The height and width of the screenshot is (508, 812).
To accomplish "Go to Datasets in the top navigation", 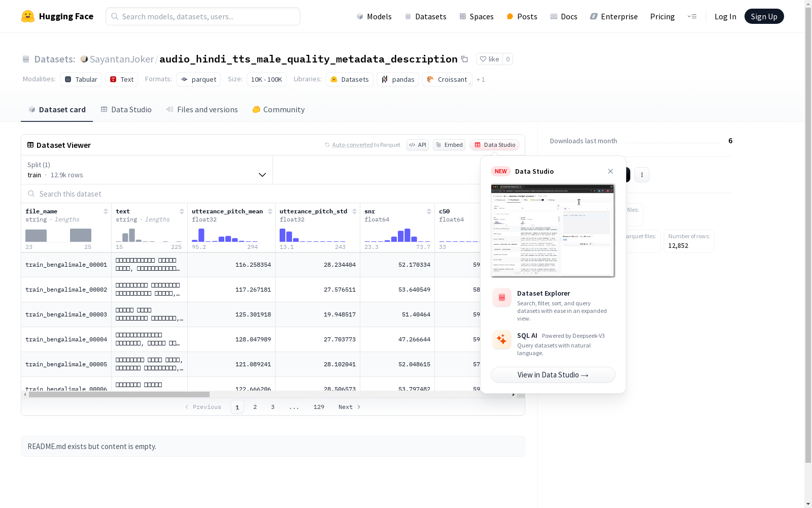I will pos(425,16).
